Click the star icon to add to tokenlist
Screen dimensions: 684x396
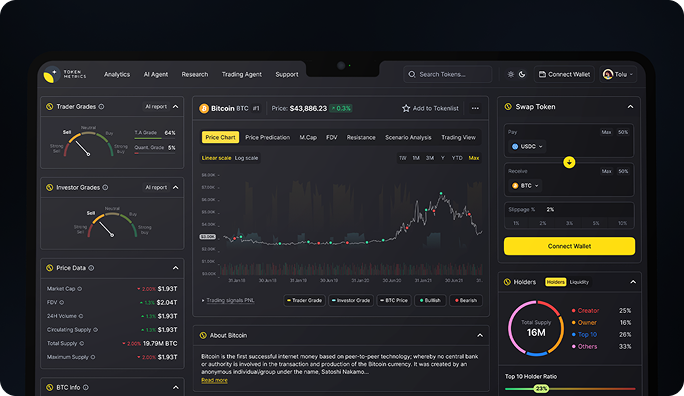(406, 108)
